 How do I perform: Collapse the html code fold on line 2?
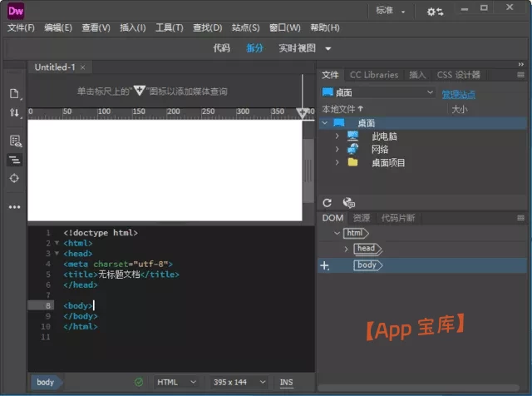pyautogui.click(x=57, y=243)
